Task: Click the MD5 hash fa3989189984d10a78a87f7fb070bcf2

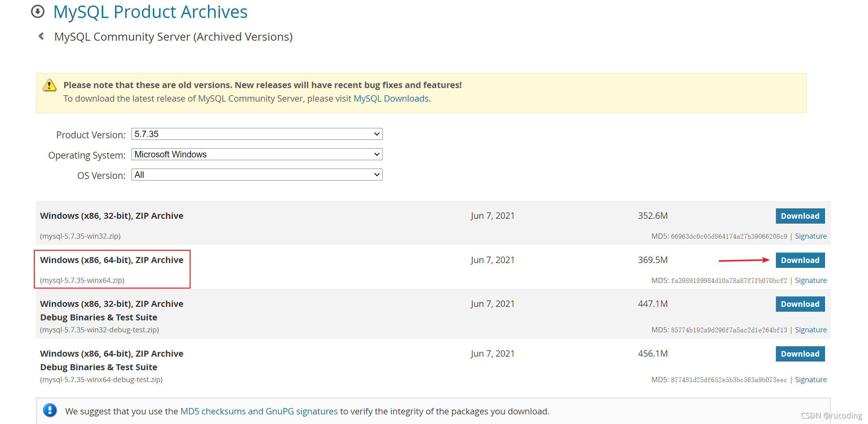Action: pos(729,281)
